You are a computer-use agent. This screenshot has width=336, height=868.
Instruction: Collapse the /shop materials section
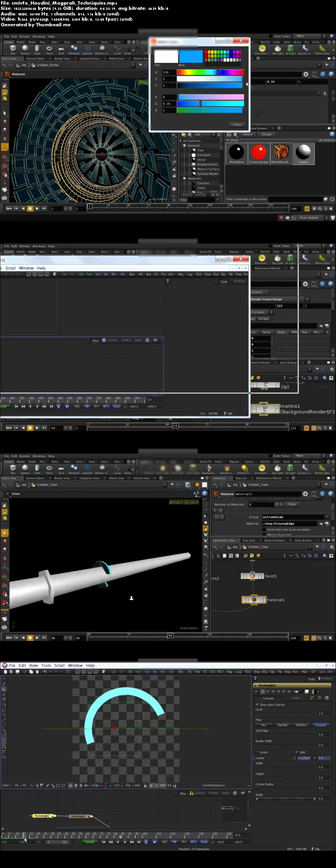click(x=228, y=140)
